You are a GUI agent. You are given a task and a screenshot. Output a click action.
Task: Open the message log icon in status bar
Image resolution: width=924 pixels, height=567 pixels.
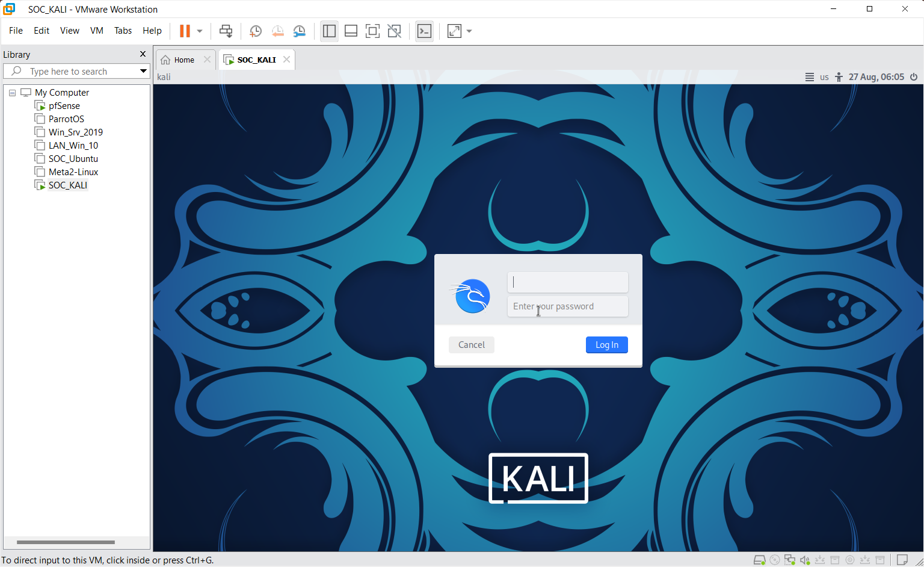(902, 560)
